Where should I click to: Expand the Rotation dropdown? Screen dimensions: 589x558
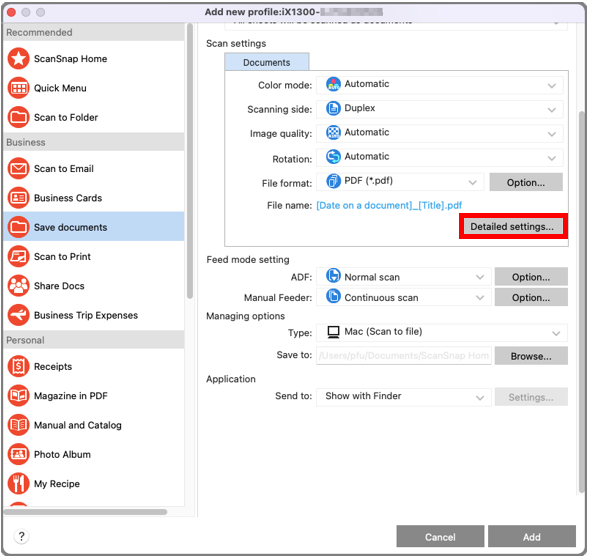(439, 157)
